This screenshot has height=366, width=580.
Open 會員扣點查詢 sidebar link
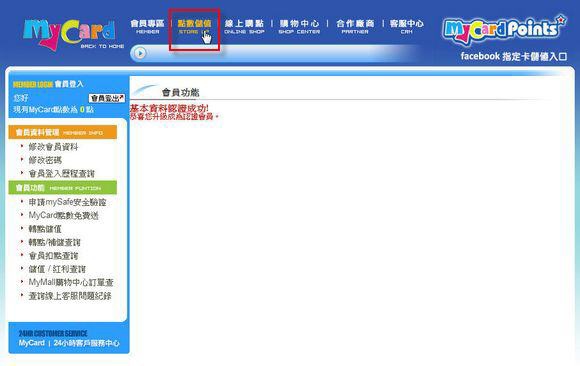53,256
